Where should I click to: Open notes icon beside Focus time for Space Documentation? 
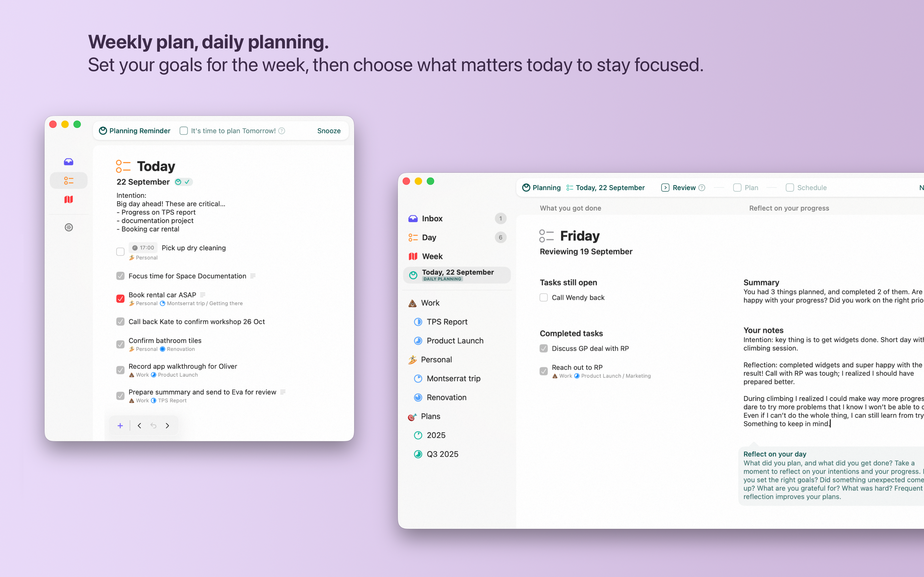[x=253, y=276]
